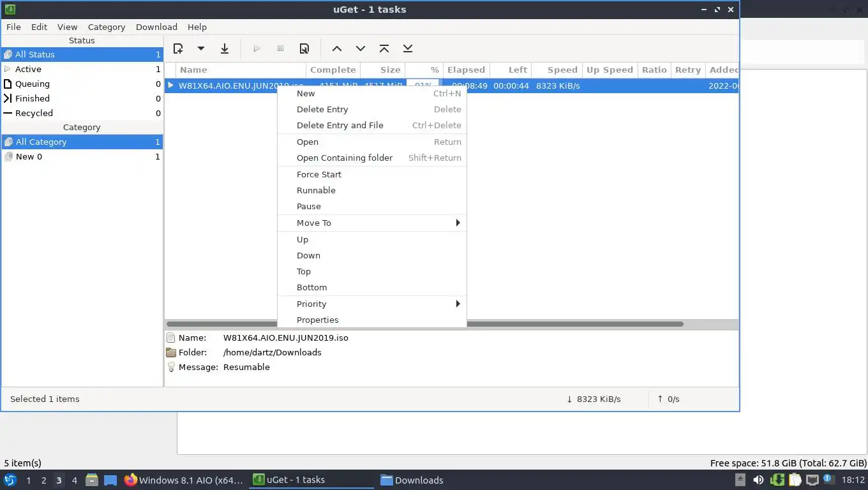The width and height of the screenshot is (868, 490).
Task: Sort by the Name column header
Action: (241, 70)
